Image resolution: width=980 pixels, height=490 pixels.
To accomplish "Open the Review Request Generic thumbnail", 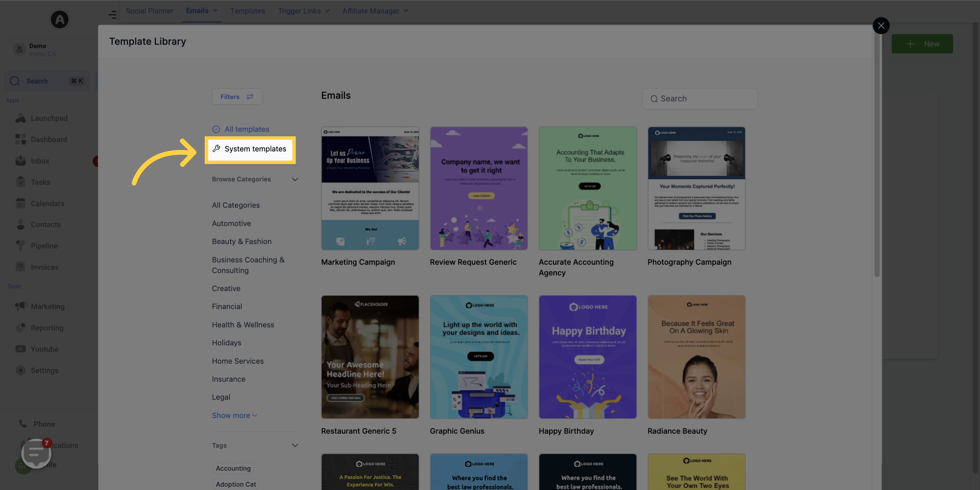I will 479,188.
